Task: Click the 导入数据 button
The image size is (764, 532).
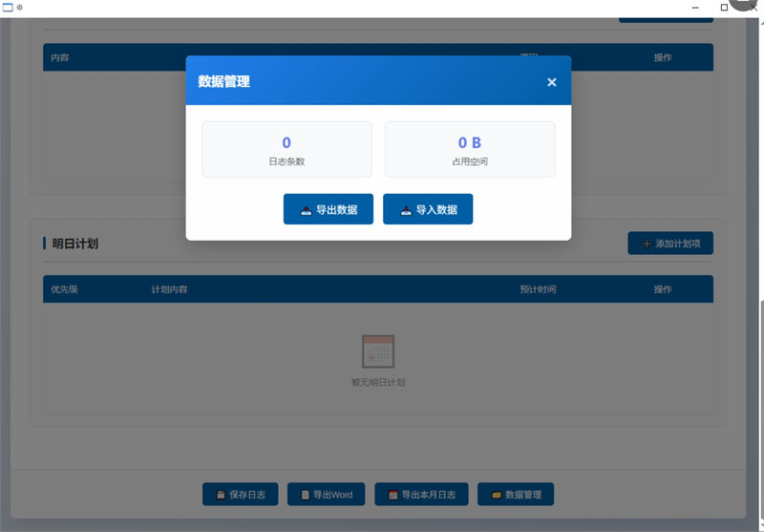Action: click(428, 209)
